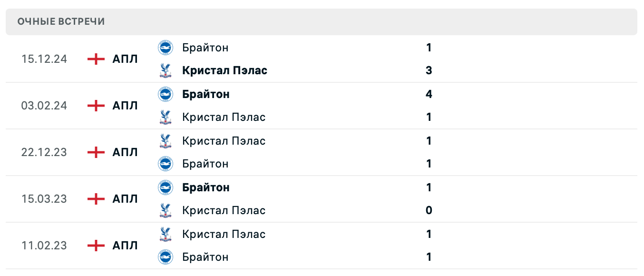Click the 15.12.24 match date
This screenshot has width=644, height=276.
(x=44, y=59)
